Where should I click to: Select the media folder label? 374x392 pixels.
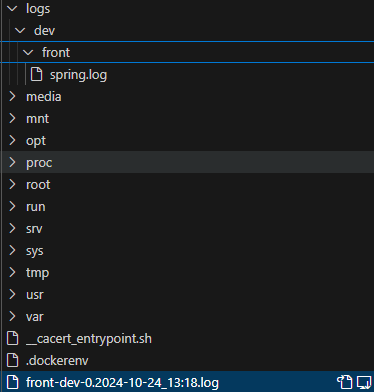tap(44, 97)
